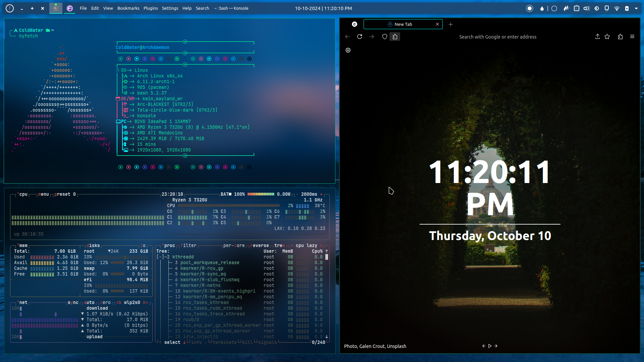Open Konsole Settings menu
644x362 pixels.
coord(170,8)
